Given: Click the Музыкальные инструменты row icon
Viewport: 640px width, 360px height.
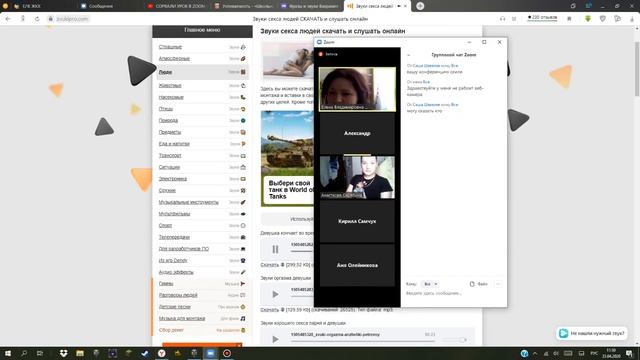Looking at the screenshot, I should point(243,202).
